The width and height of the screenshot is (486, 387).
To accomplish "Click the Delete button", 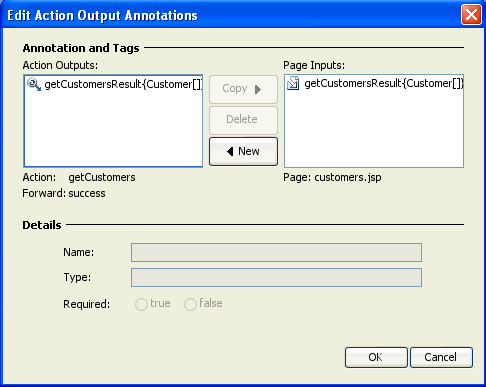I will tap(243, 120).
